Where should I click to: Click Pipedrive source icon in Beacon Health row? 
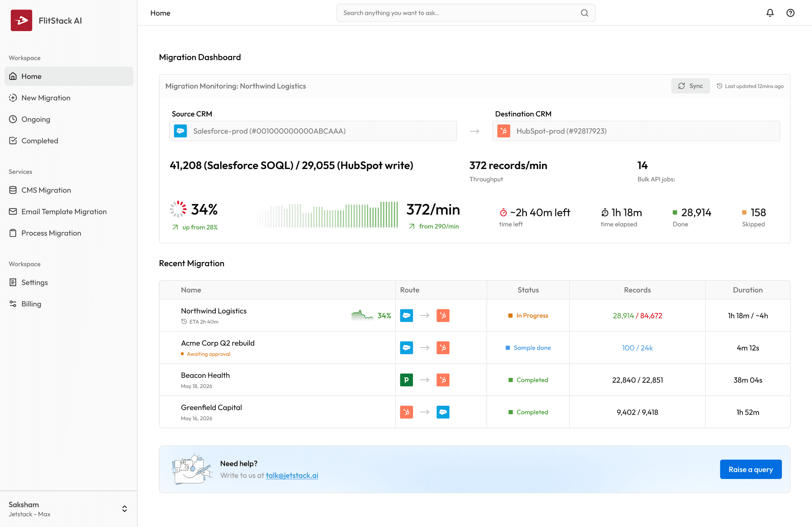coord(406,380)
